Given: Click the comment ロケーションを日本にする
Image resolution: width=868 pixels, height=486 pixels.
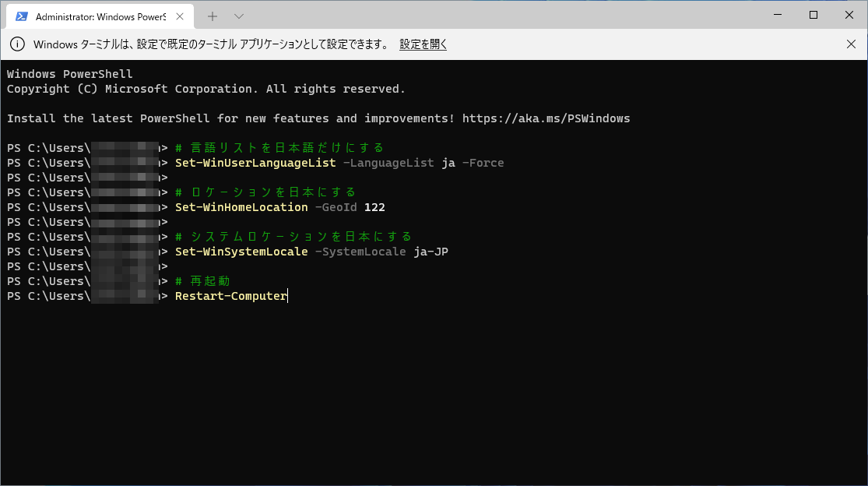Looking at the screenshot, I should pos(265,192).
